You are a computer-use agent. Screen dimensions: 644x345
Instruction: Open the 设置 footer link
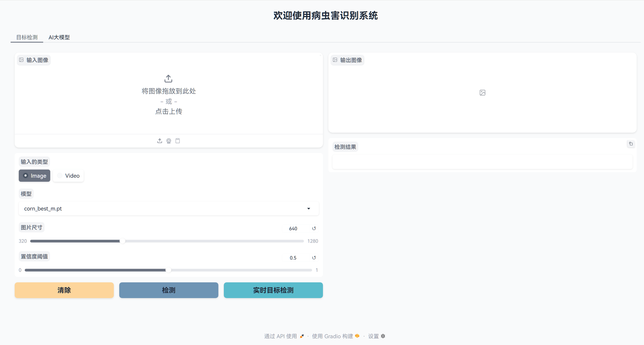(377, 336)
